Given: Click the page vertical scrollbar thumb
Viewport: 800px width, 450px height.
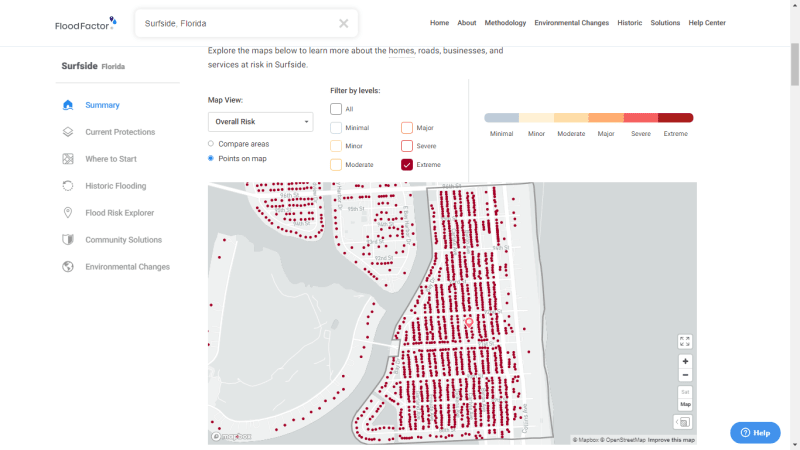Looking at the screenshot, I should click(795, 65).
